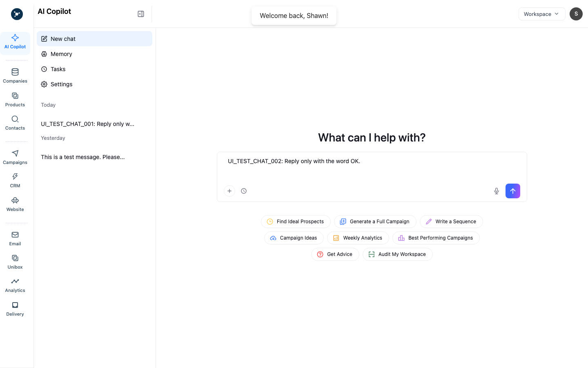This screenshot has width=588, height=368.
Task: Start voice input with the microphone icon
Action: tap(497, 191)
